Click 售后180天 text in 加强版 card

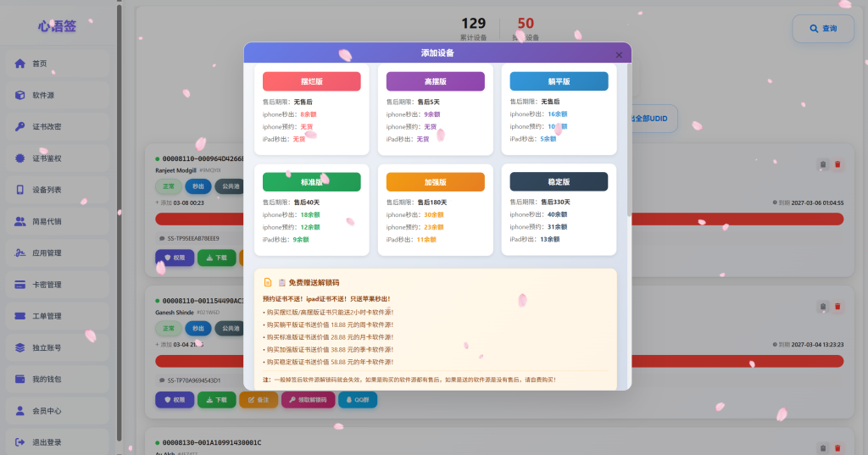tap(432, 203)
